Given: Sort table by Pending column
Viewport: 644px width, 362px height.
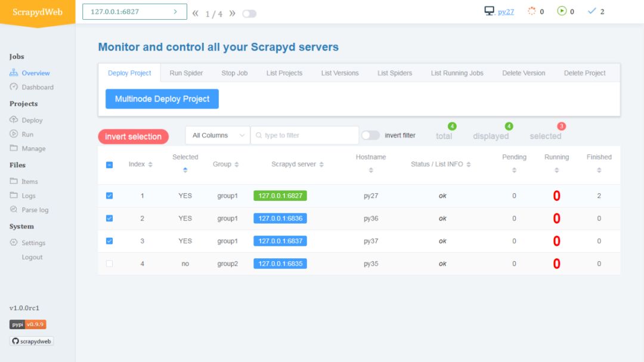Looking at the screenshot, I should (514, 170).
